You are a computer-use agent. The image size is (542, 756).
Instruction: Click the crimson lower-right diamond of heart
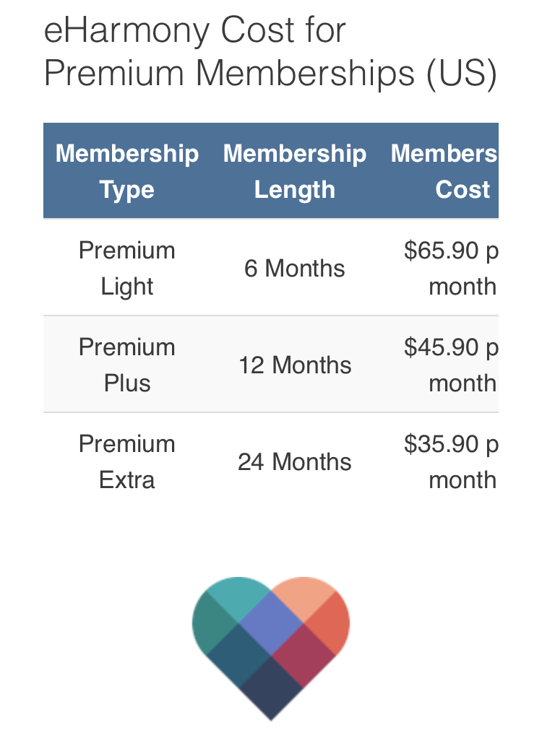tap(303, 656)
